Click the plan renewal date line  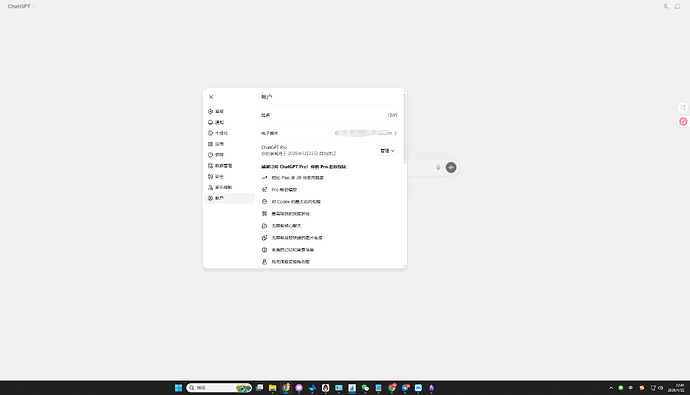click(298, 154)
